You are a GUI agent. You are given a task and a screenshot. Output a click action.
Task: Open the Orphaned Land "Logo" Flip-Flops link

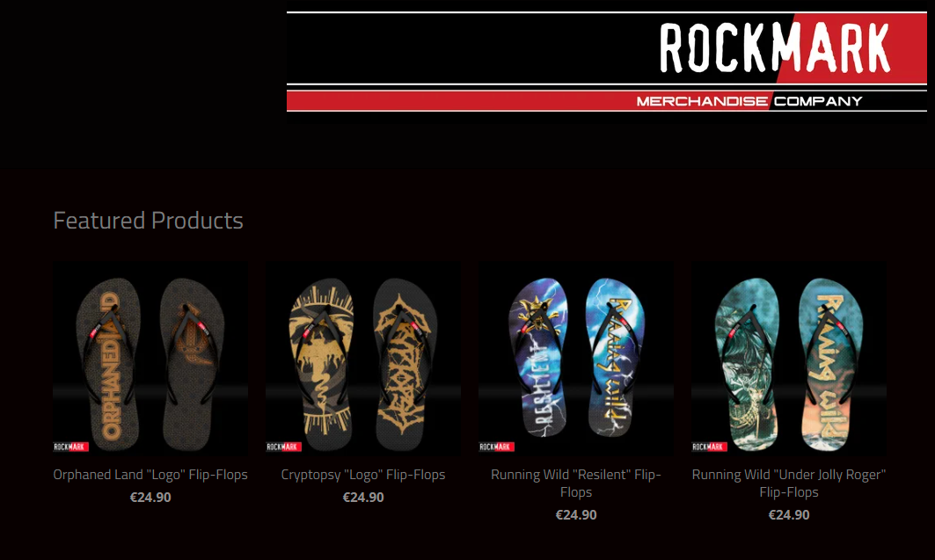(150, 475)
